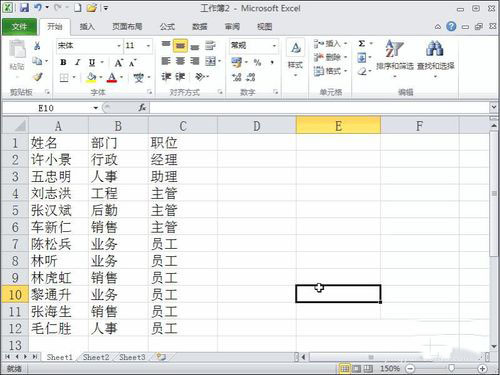Image resolution: width=500 pixels, height=375 pixels.
Task: Apply the red font color A
Action: [112, 78]
